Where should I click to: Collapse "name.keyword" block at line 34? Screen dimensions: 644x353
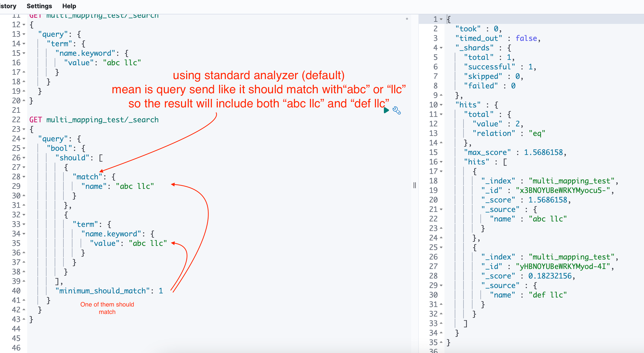(24, 234)
